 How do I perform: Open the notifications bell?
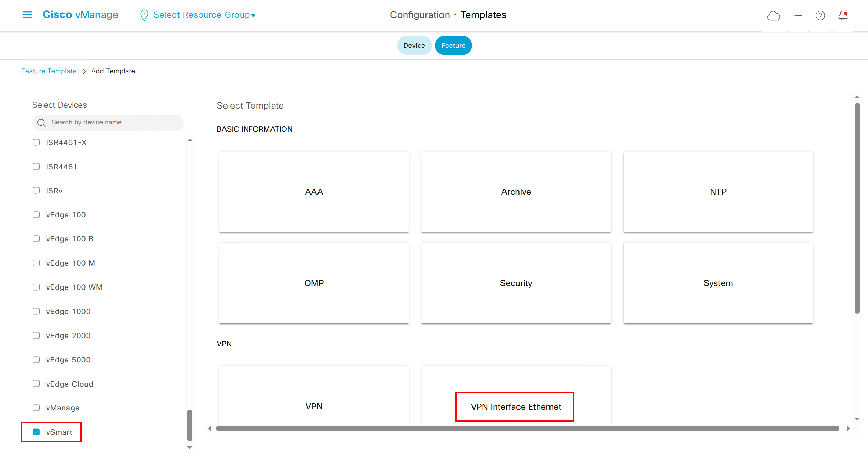click(x=843, y=16)
